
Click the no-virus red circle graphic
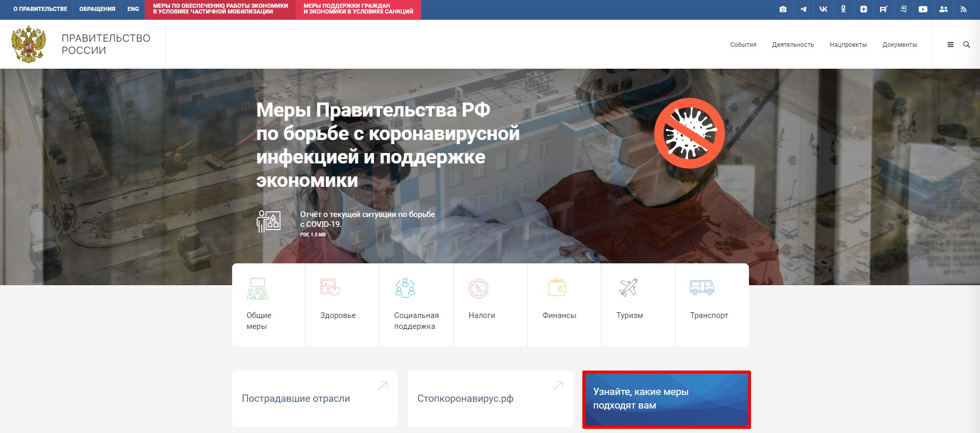690,133
